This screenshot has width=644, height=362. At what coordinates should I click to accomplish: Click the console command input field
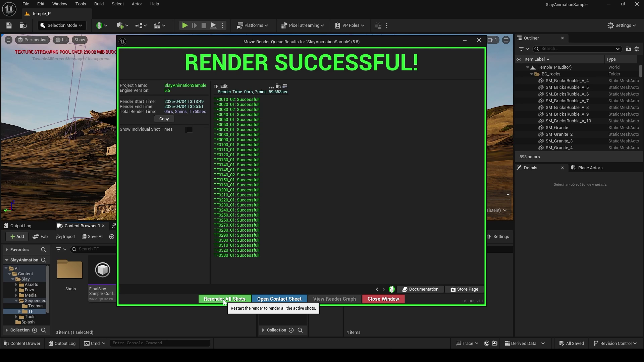(160, 343)
